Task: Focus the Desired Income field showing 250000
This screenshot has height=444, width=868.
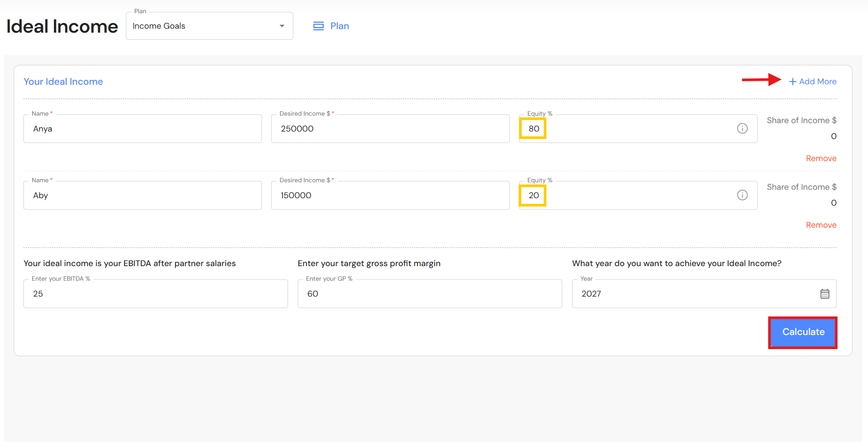Action: [390, 129]
